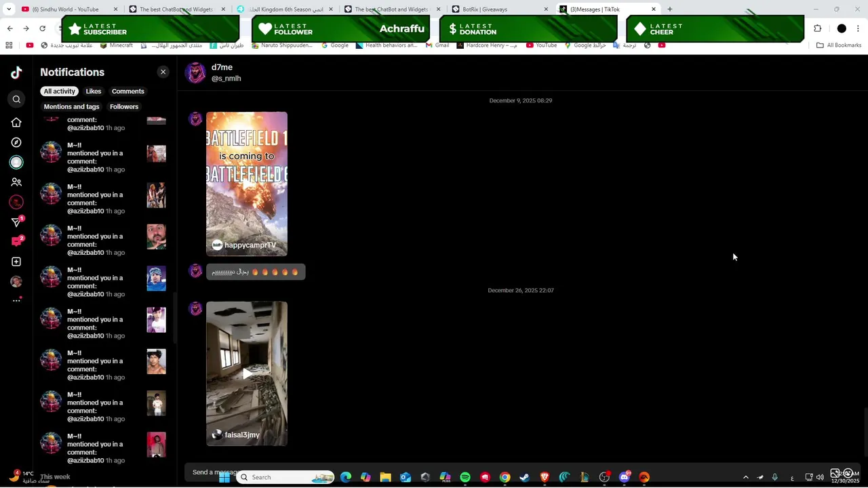Go forward in the browser

coord(26,28)
